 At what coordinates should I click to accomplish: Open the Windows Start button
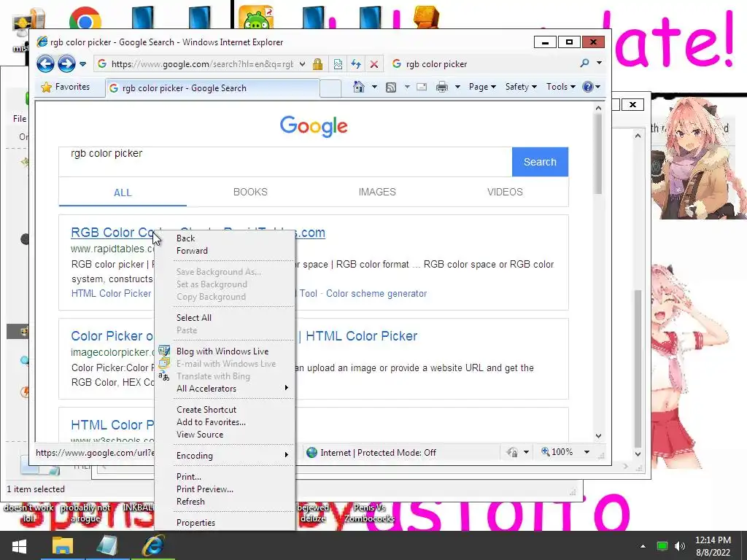pos(19,545)
